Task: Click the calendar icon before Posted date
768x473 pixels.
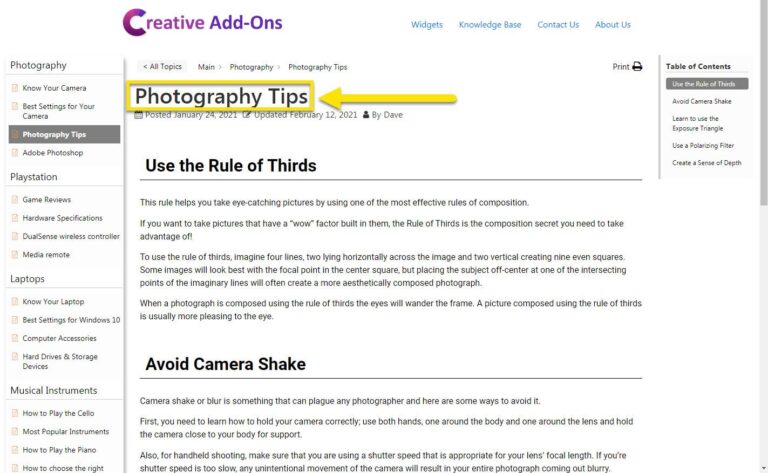Action: [x=139, y=115]
